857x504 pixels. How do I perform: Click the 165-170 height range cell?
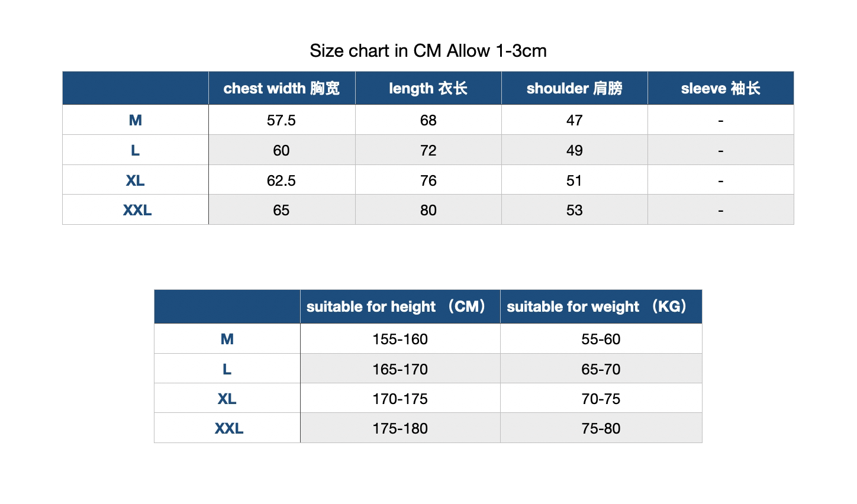tap(399, 370)
